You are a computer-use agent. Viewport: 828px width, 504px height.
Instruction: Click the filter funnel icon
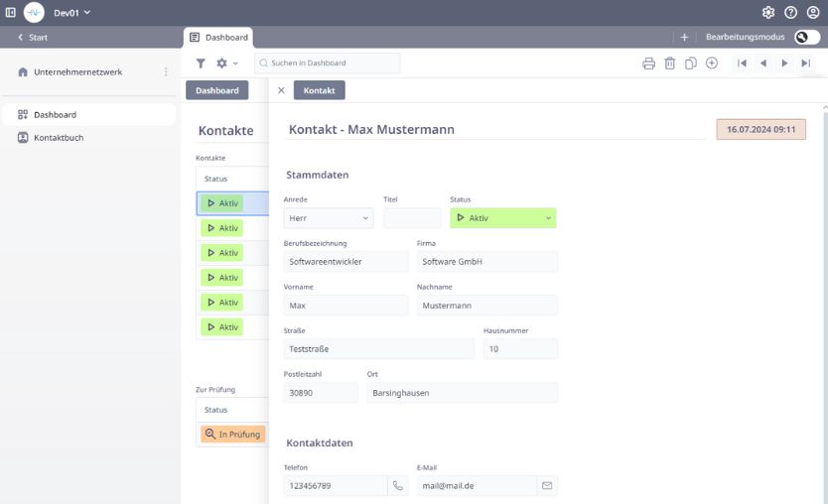tap(201, 63)
